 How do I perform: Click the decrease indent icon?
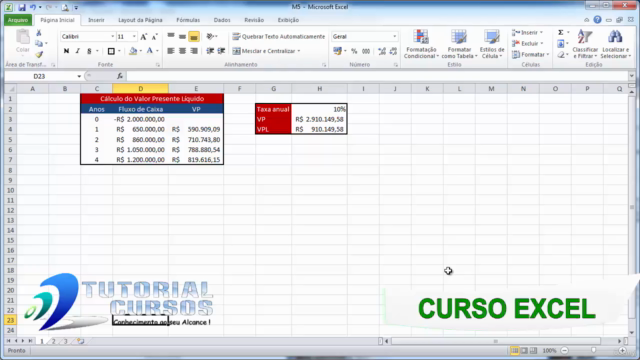(x=210, y=51)
